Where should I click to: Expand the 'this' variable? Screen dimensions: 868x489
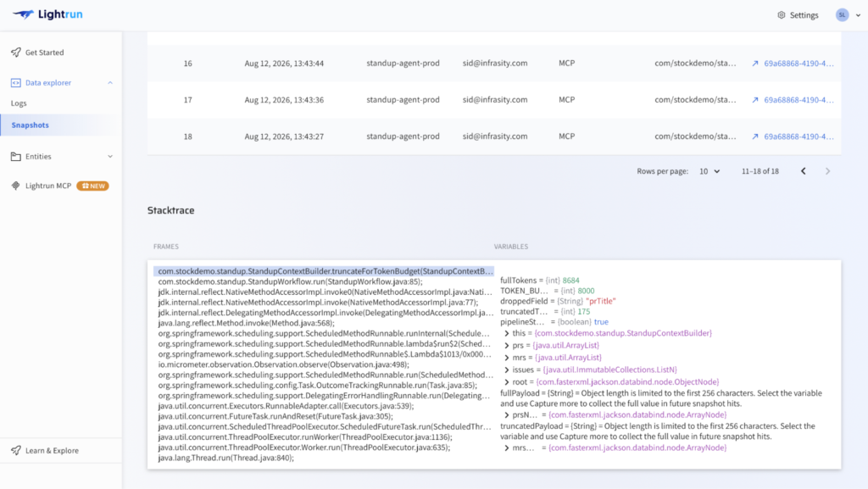pyautogui.click(x=507, y=334)
